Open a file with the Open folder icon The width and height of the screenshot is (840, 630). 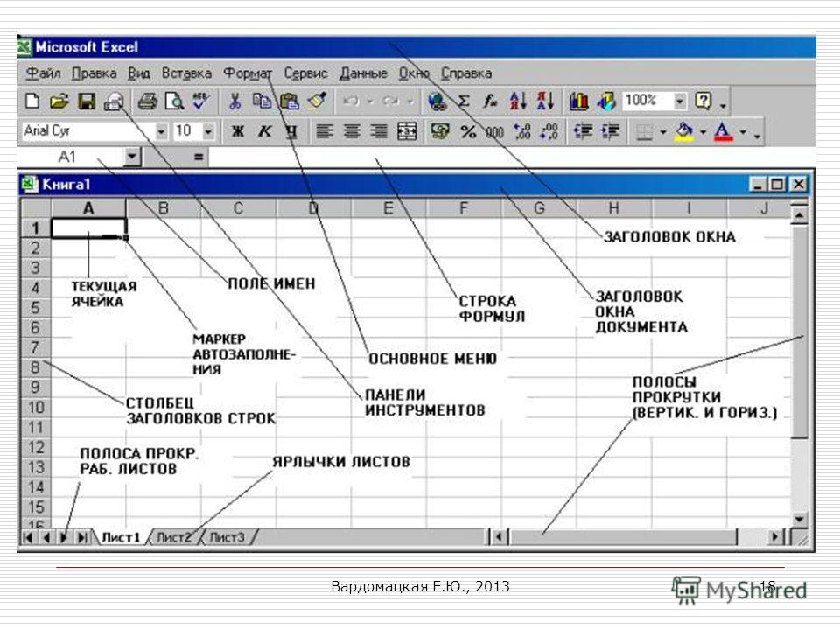[x=59, y=101]
